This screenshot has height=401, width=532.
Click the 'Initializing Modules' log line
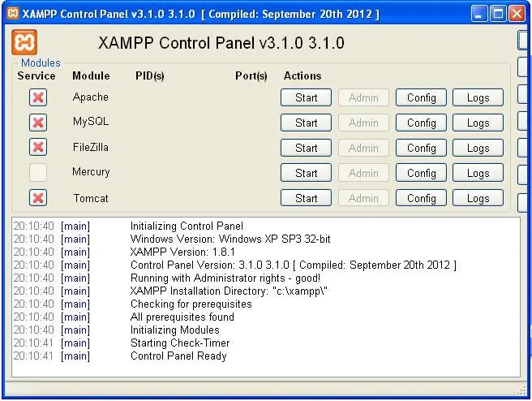tap(174, 330)
